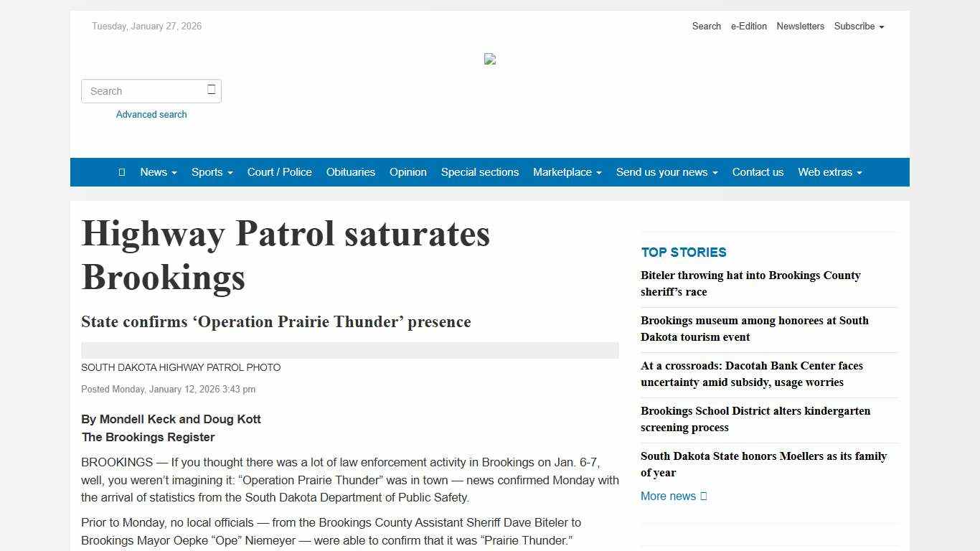Select the Obituaries menu item
This screenshot has width=980, height=551.
tap(350, 172)
